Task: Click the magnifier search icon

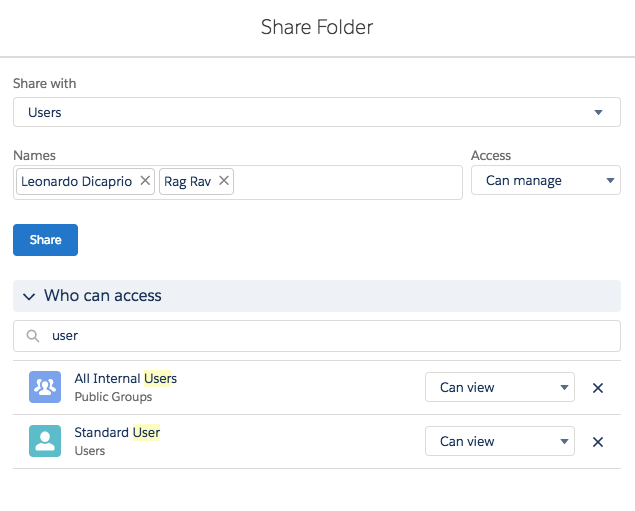Action: 33,336
